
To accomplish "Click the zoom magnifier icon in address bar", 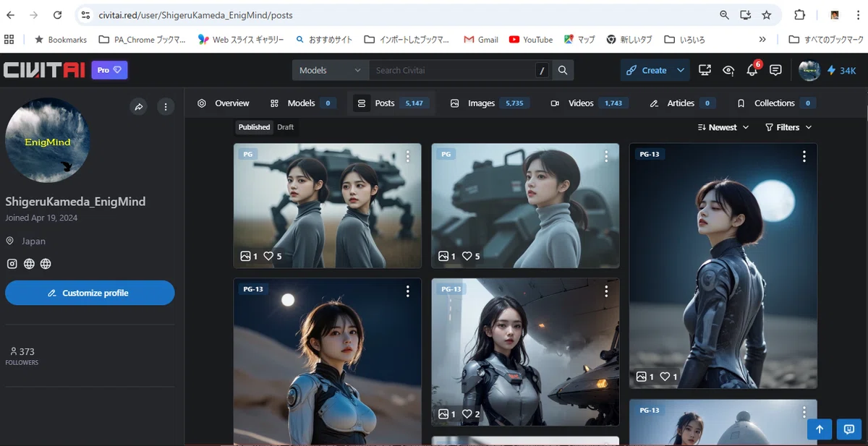I will coord(724,14).
